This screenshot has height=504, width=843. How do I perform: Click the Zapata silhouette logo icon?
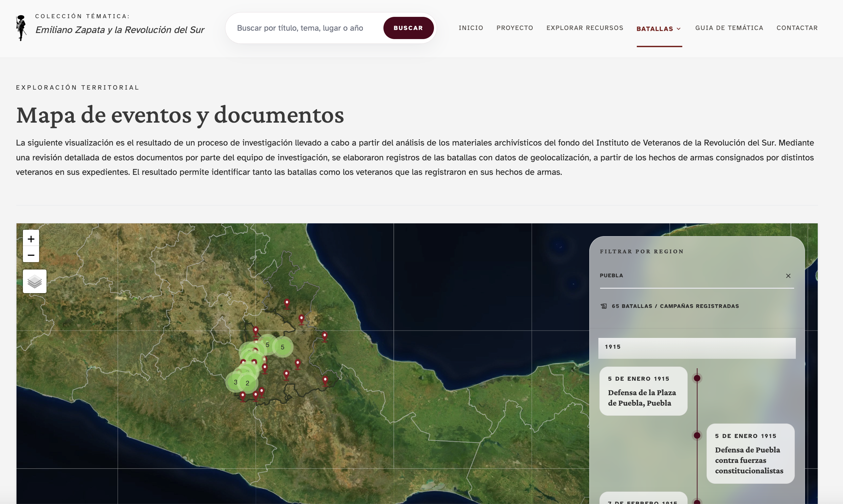pos(21,28)
